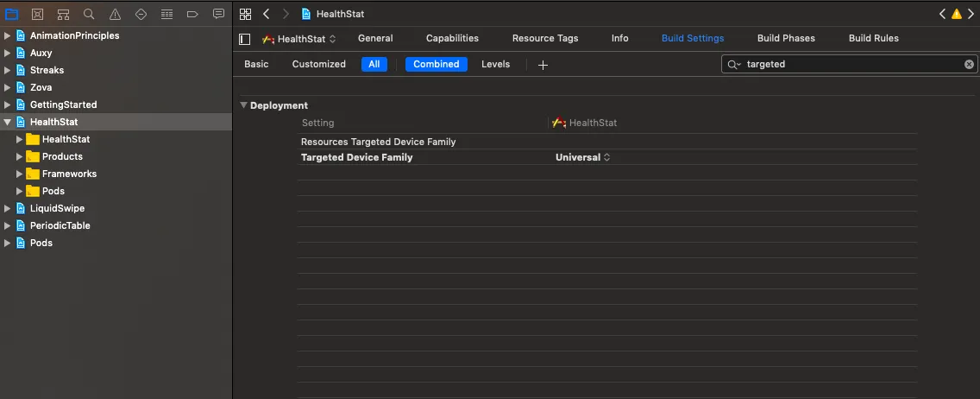Click the yellow warning triangle in the jump bar

click(x=956, y=14)
